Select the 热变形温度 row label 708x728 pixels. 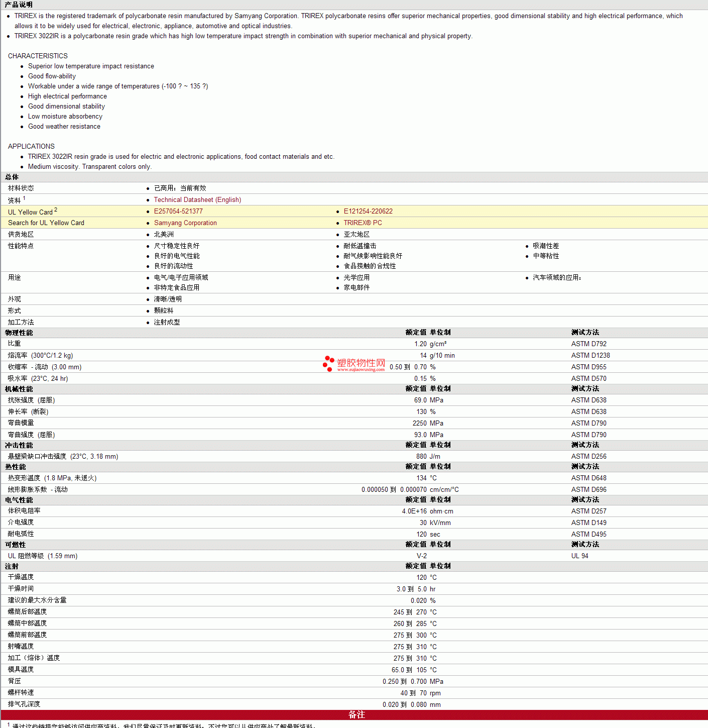[52, 478]
